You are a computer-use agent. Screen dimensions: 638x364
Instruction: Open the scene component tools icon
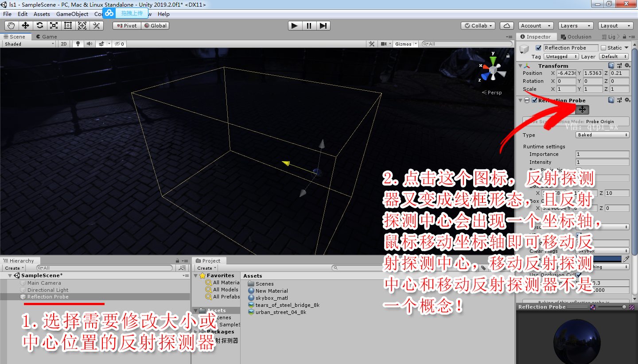click(372, 44)
